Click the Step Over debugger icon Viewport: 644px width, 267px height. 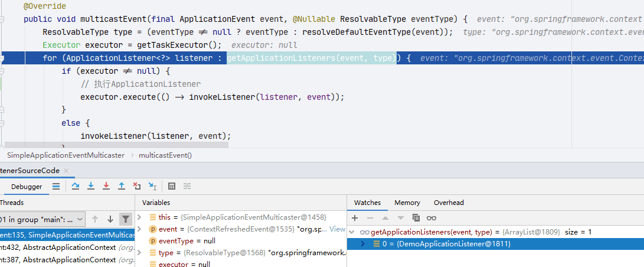tap(76, 186)
